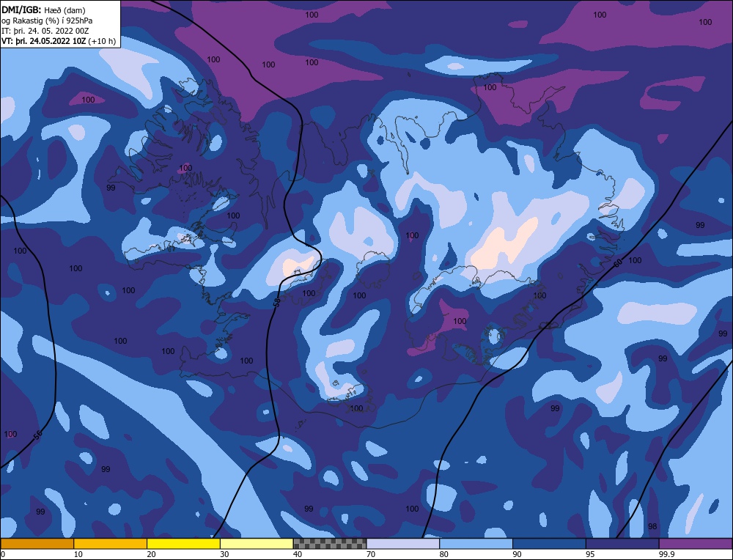Click the '40' legend tick label

(298, 554)
